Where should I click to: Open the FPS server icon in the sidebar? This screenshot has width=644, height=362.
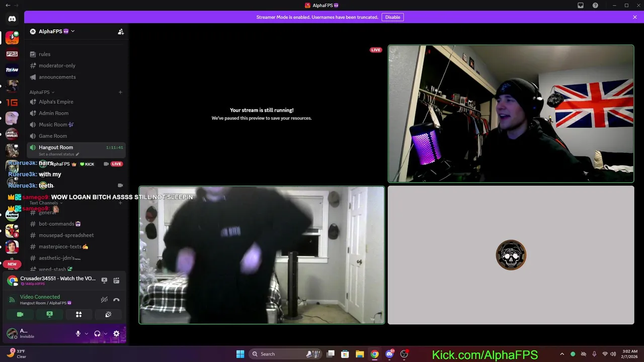(12, 54)
